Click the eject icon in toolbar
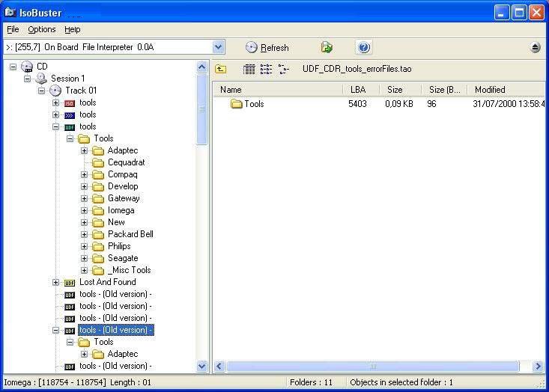This screenshot has height=392, width=549. tap(535, 47)
